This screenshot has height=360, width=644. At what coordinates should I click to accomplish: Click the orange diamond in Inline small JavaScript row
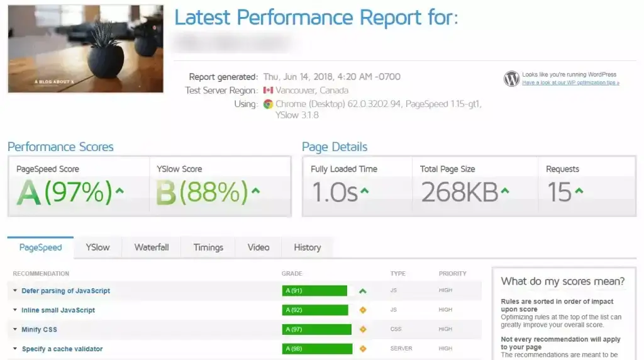click(x=363, y=310)
